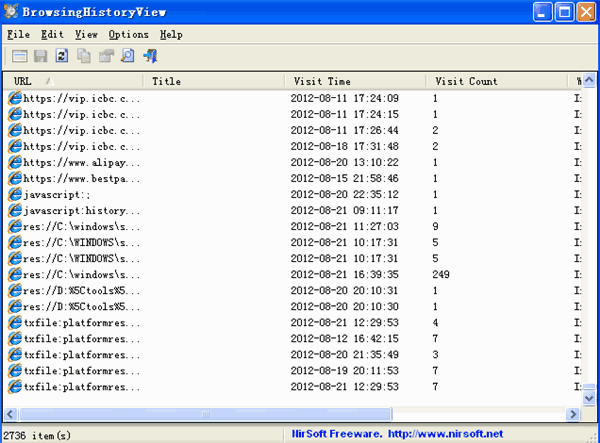Click visit time 2012-08-11 17:26:44

pyautogui.click(x=344, y=130)
